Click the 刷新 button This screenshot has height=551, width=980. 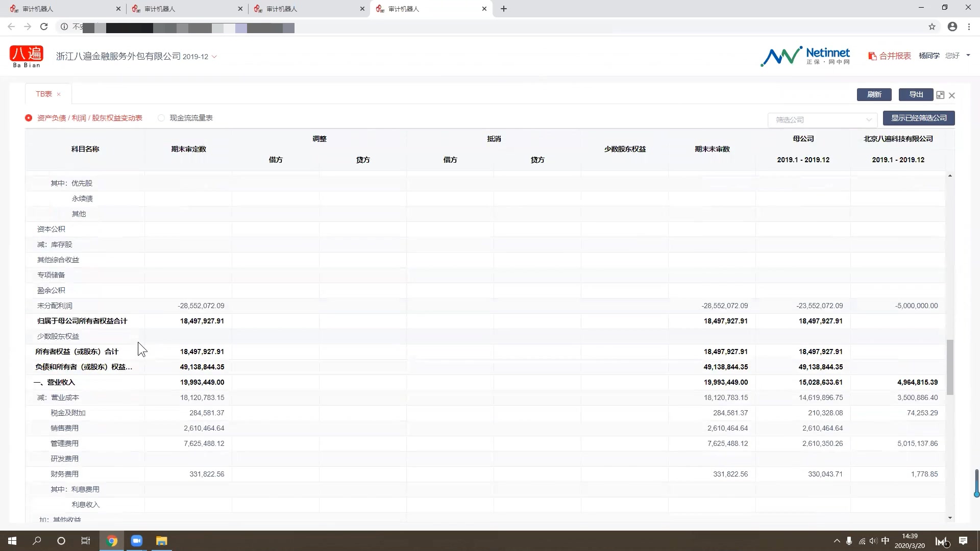(874, 94)
